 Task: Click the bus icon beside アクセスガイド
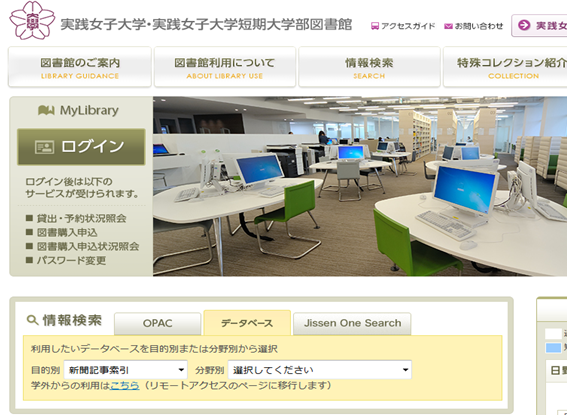(x=375, y=26)
